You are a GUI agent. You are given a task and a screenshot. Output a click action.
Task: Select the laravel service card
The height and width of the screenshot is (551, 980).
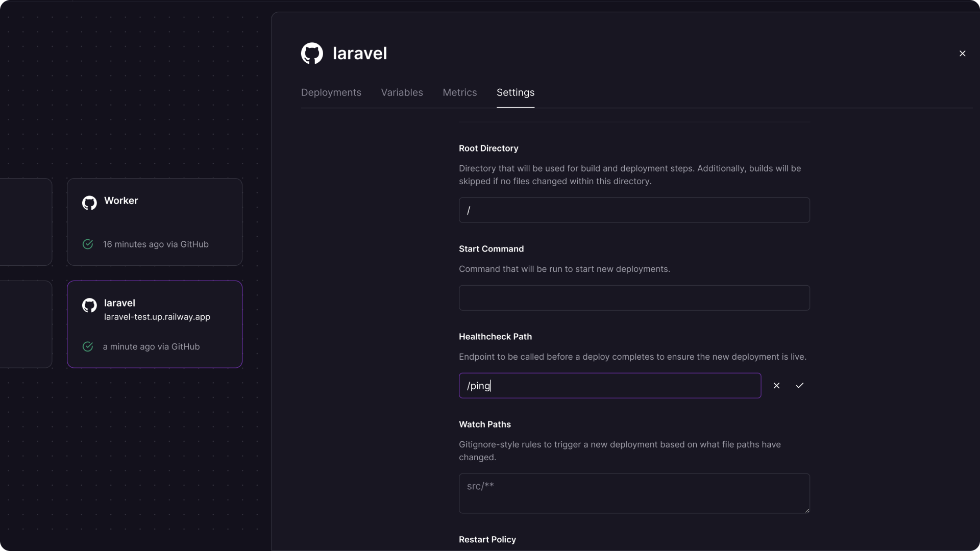pos(155,324)
